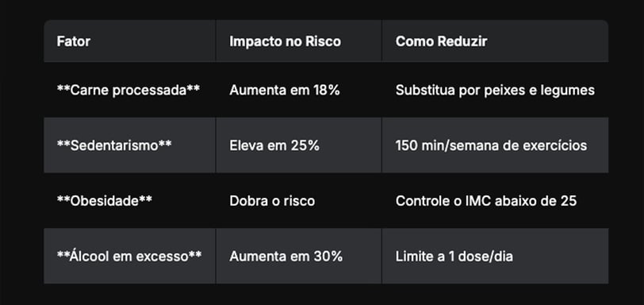The height and width of the screenshot is (305, 644).
Task: Select the Aumenta em 30% cell
Action: tap(298, 256)
